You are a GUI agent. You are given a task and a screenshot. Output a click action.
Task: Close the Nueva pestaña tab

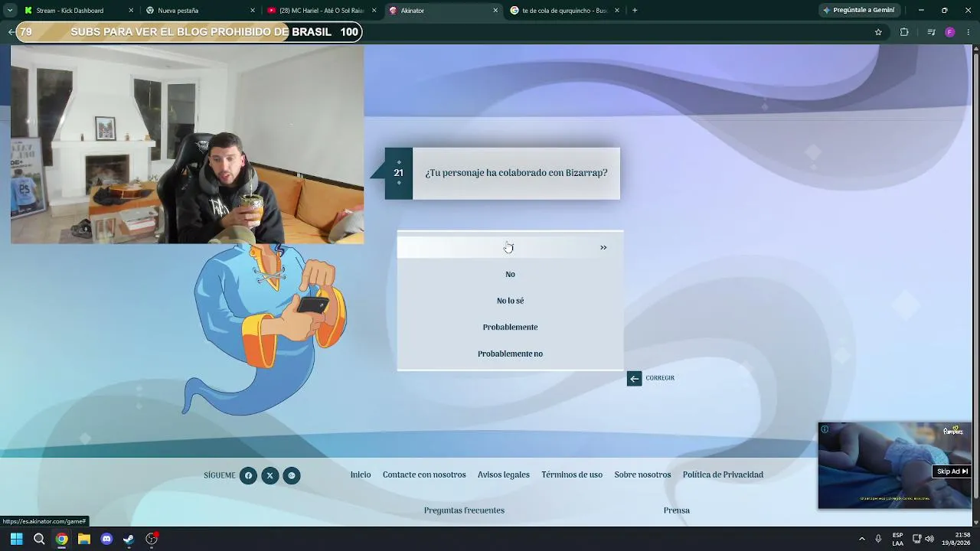tap(253, 11)
